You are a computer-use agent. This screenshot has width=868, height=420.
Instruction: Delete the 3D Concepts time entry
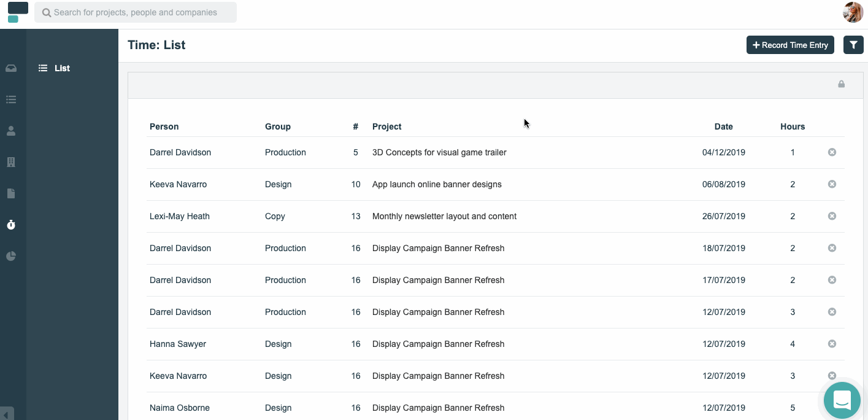click(x=832, y=152)
